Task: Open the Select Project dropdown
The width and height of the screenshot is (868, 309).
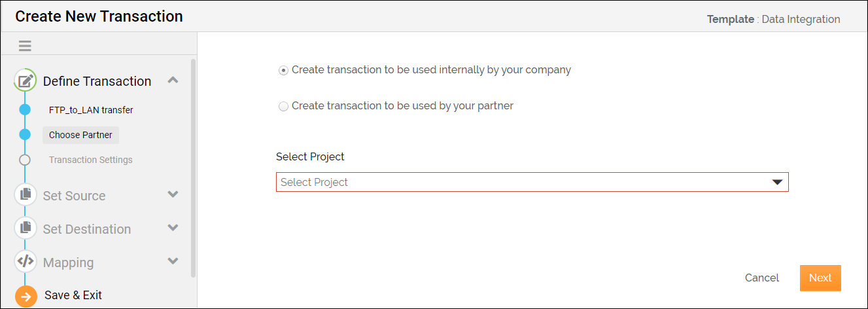Action: point(532,182)
